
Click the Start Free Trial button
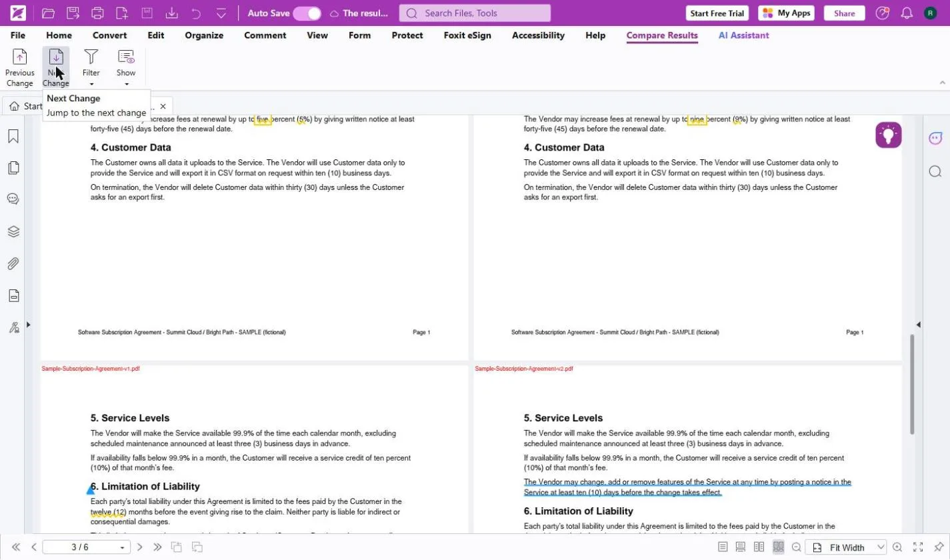tap(718, 13)
